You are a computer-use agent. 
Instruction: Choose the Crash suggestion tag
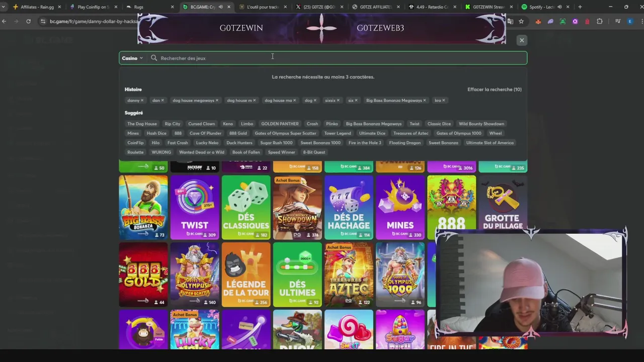[x=312, y=124]
